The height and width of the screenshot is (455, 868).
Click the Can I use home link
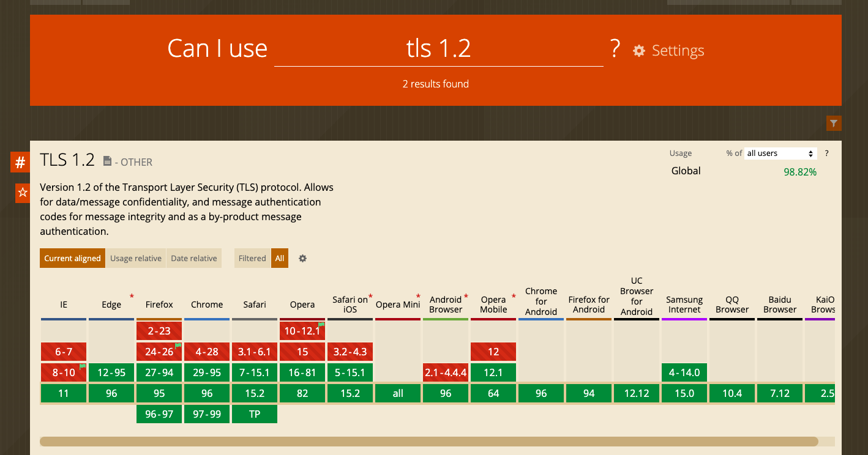(x=217, y=48)
